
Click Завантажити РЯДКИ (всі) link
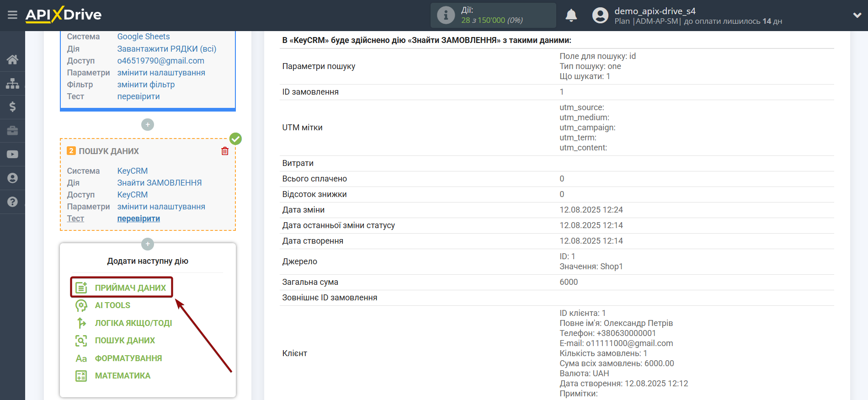tap(167, 49)
